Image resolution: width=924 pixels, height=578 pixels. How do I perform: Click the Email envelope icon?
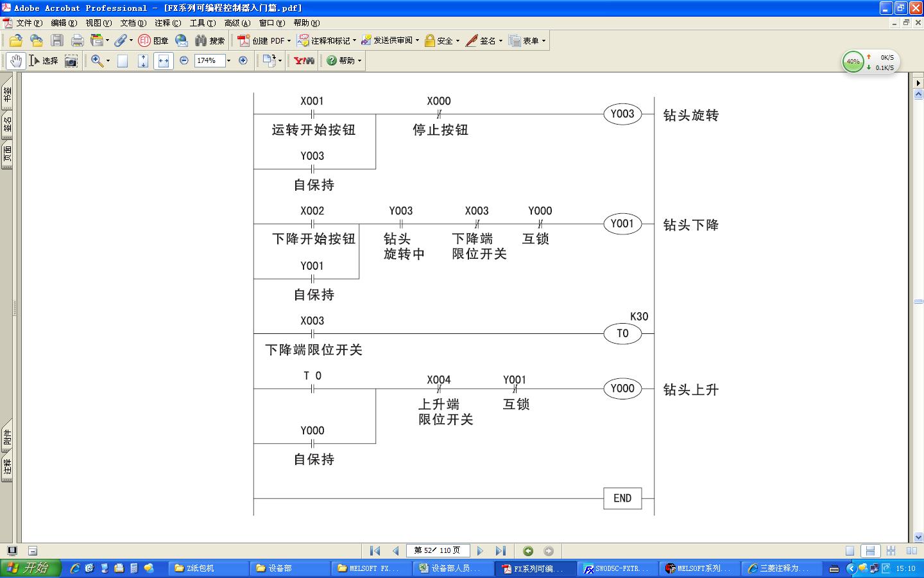click(182, 40)
